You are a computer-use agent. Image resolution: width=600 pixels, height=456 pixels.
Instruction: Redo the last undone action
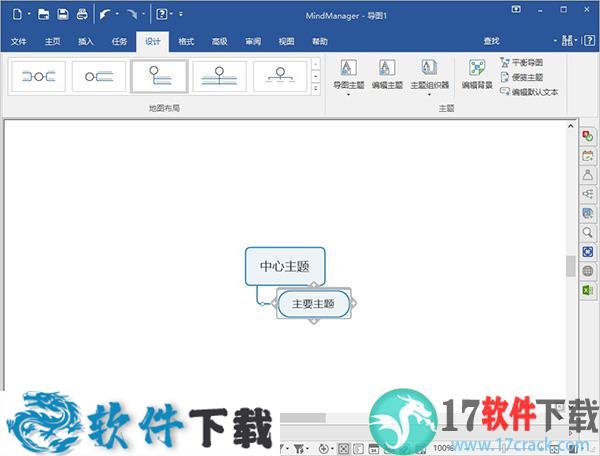132,15
